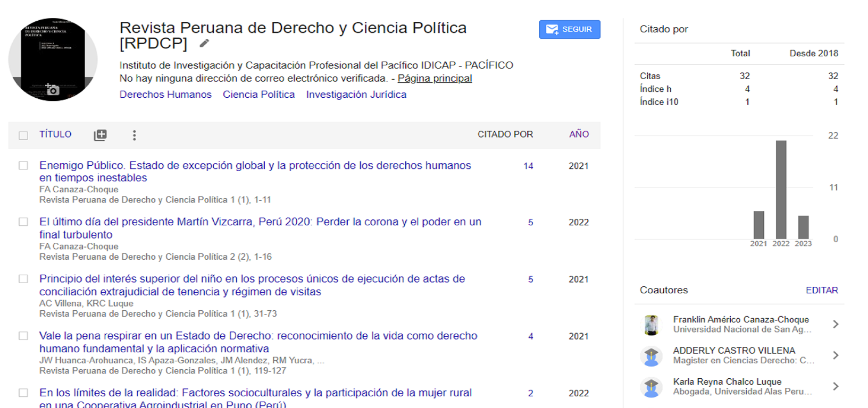Click the IDICAP - PACÍFICO affiliation text
The width and height of the screenshot is (868, 408).
coord(316,65)
